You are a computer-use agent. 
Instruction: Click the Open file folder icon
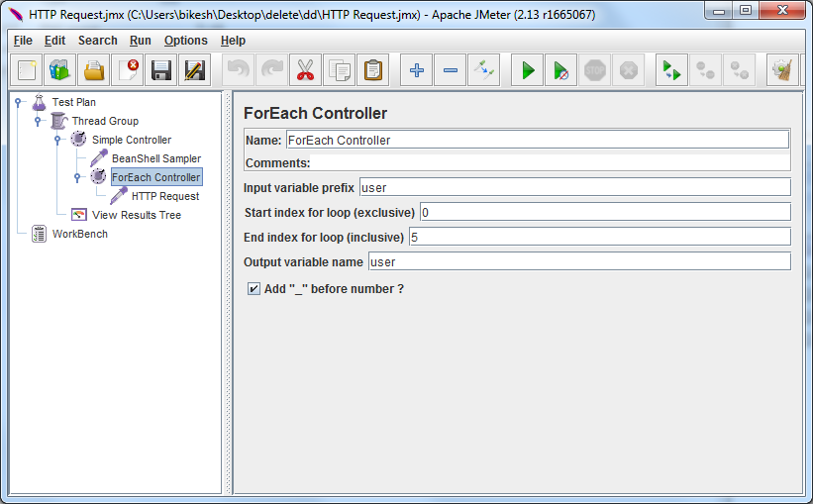pyautogui.click(x=94, y=70)
